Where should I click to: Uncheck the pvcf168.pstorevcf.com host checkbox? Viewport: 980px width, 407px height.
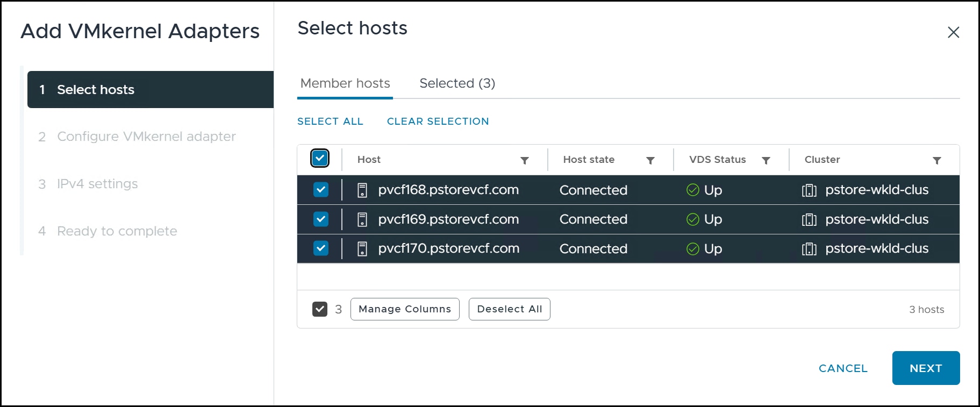tap(321, 190)
